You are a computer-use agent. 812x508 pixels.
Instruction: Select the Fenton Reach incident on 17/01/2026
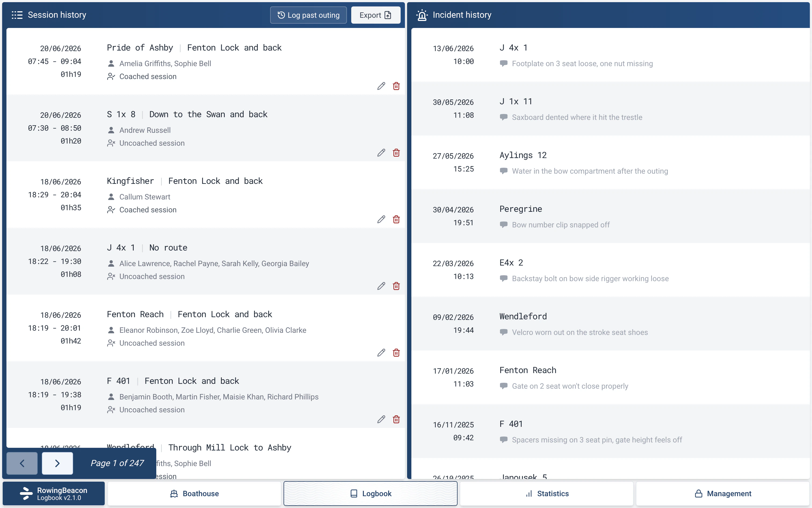tap(610, 377)
